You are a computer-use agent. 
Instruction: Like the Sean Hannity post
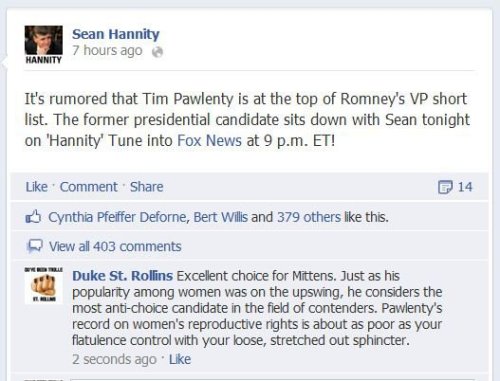click(x=36, y=187)
